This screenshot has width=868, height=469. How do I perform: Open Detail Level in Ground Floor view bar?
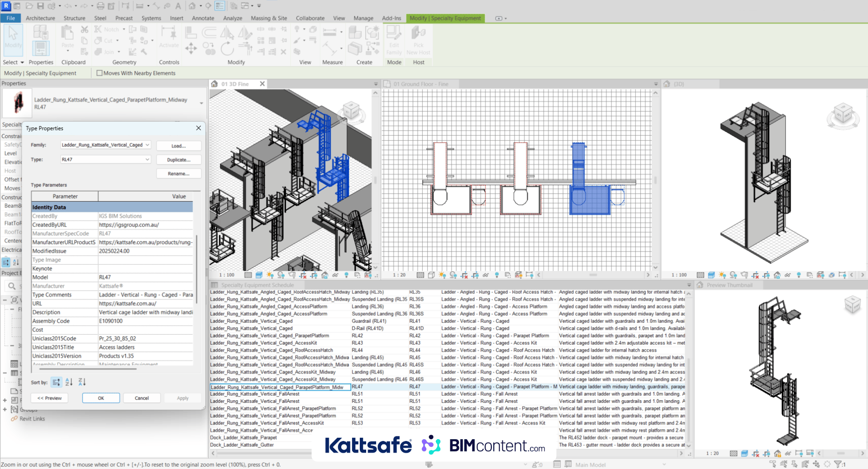(x=420, y=275)
